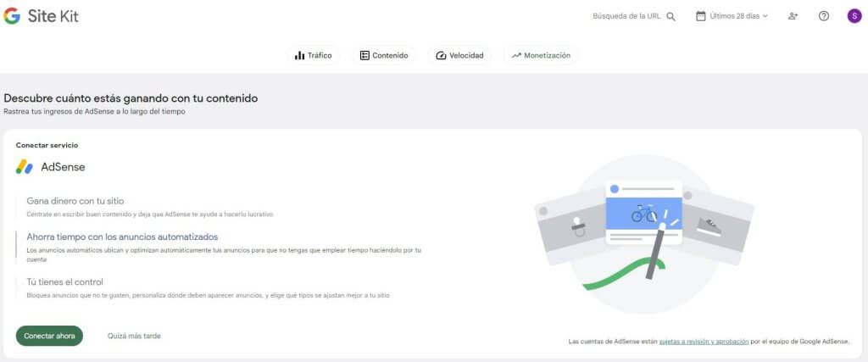Click the Google G logo
The width and height of the screenshot is (868, 362).
coord(12,16)
